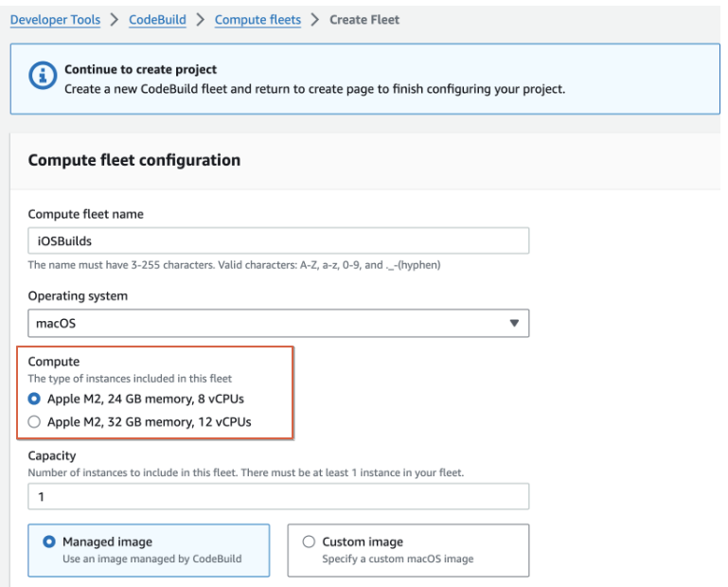Click the Capacity number input field

(278, 496)
